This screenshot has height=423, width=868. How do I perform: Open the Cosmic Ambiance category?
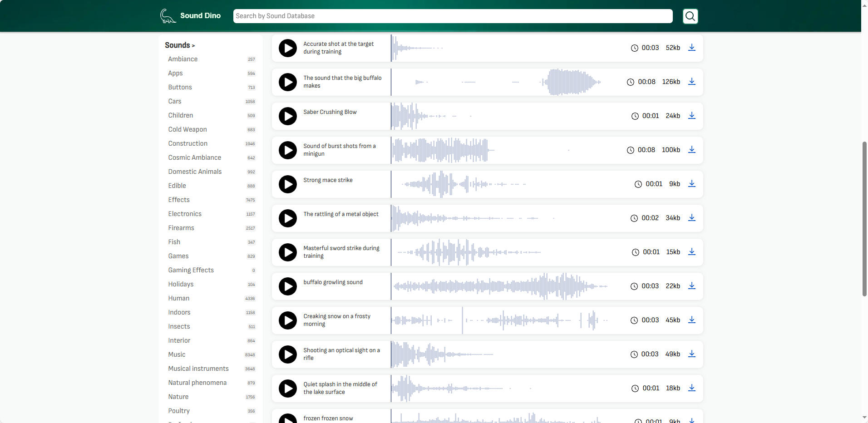coord(194,157)
